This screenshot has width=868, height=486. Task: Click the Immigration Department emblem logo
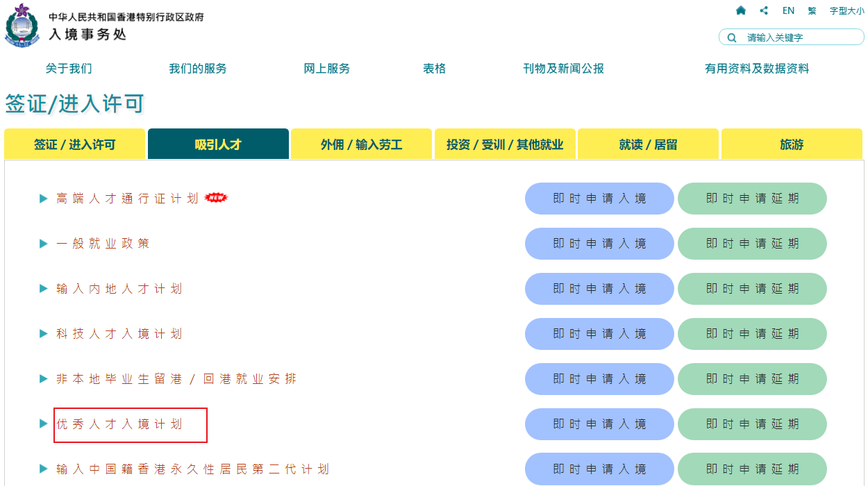click(22, 25)
